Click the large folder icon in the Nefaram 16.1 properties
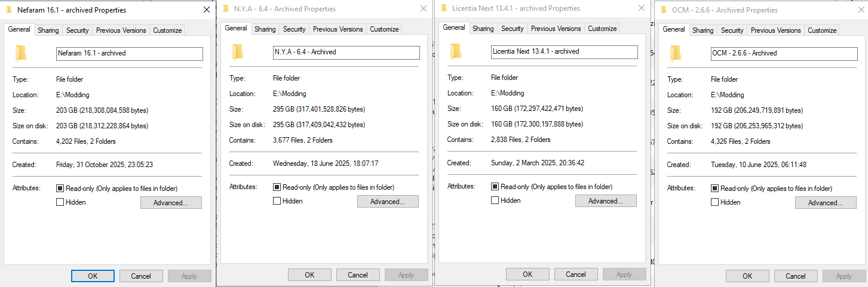 pyautogui.click(x=21, y=53)
